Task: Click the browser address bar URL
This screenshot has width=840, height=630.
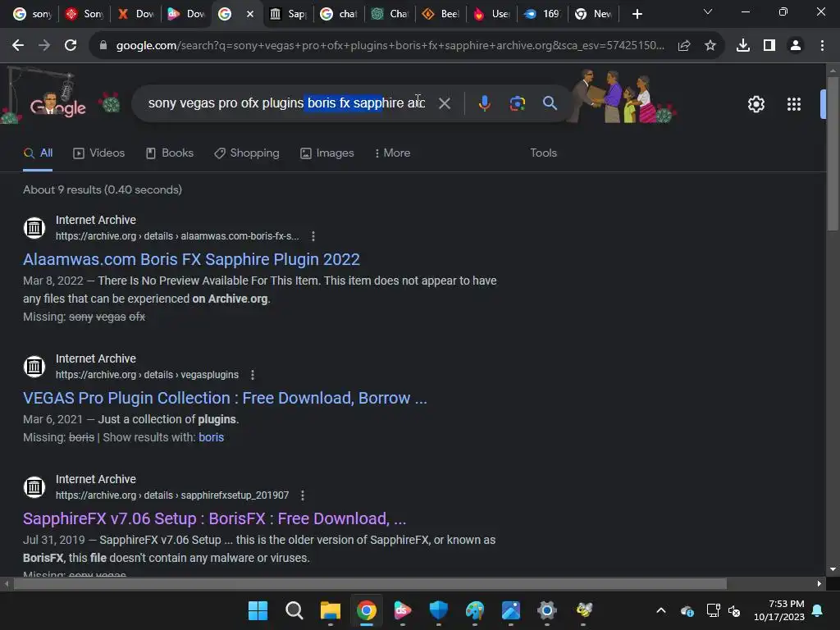Action: 390,46
